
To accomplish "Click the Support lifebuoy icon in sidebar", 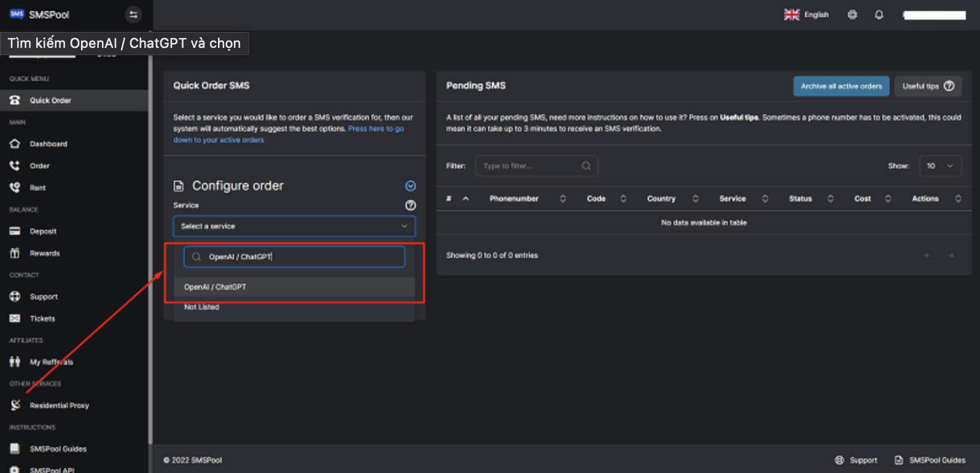I will click(15, 297).
